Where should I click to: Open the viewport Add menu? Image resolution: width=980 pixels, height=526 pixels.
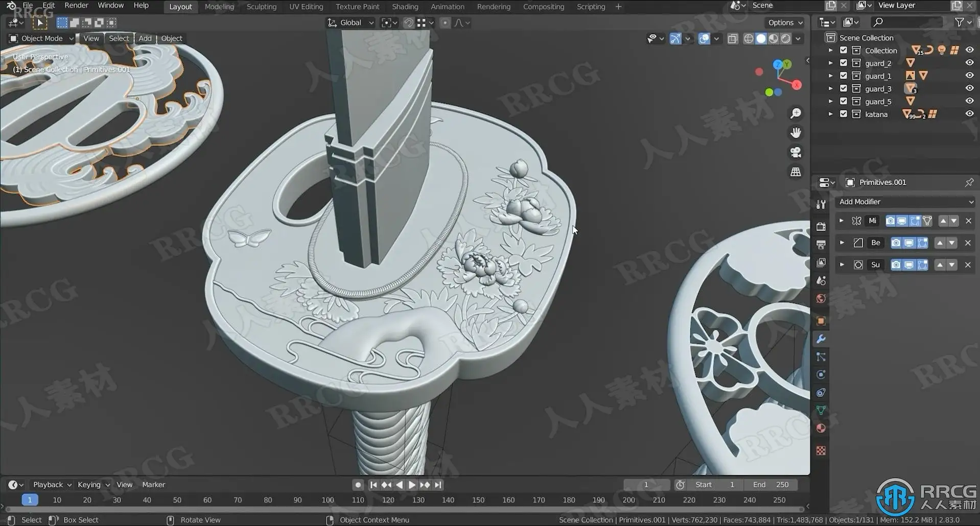pyautogui.click(x=145, y=38)
